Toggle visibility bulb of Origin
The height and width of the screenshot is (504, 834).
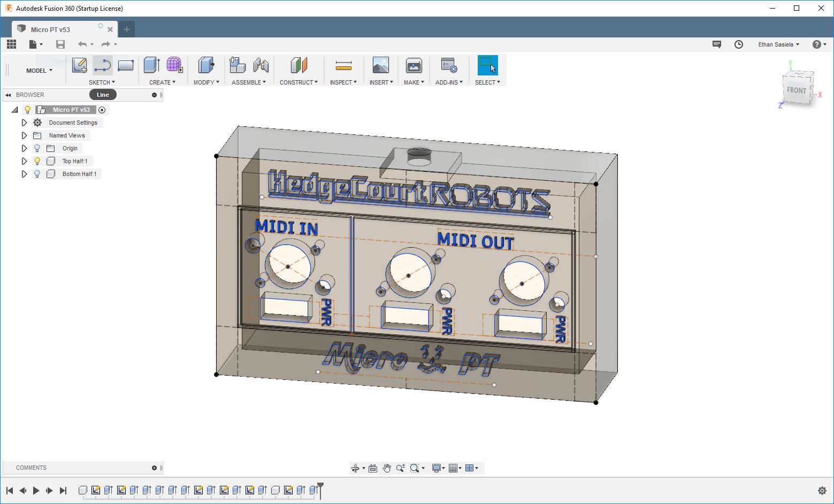click(x=37, y=148)
